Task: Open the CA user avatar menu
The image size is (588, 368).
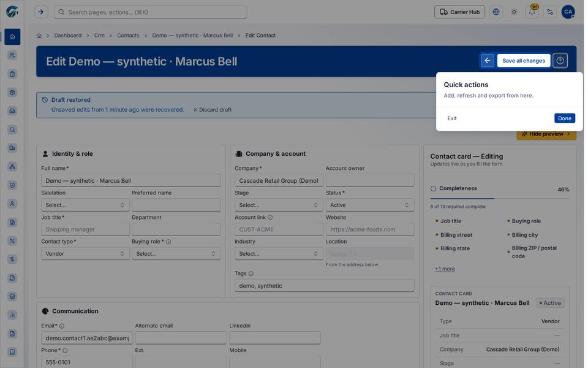Action: (568, 12)
